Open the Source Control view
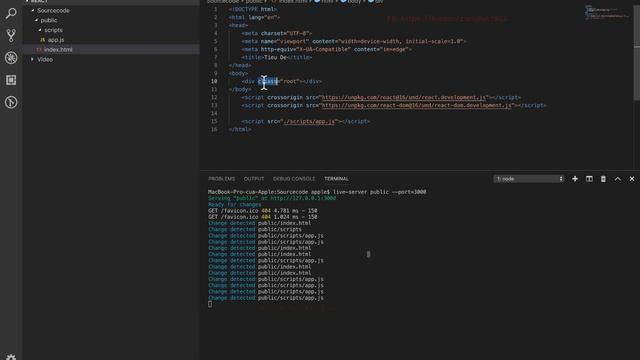 pyautogui.click(x=11, y=36)
